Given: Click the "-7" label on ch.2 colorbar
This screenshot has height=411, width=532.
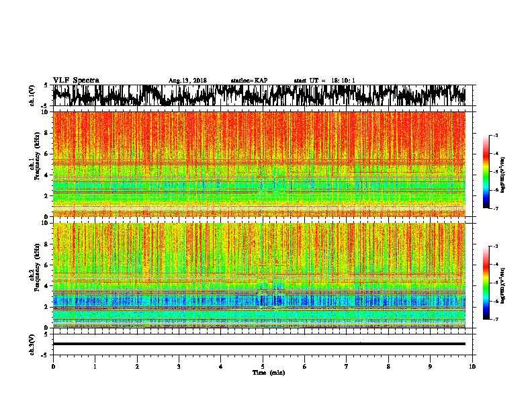Looking at the screenshot, I should [x=495, y=319].
